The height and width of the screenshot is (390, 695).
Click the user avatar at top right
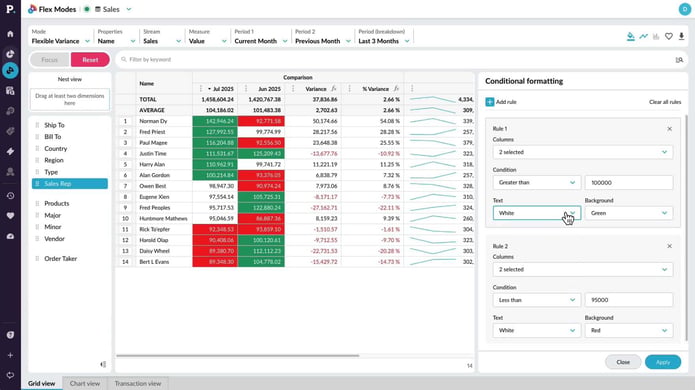point(684,9)
